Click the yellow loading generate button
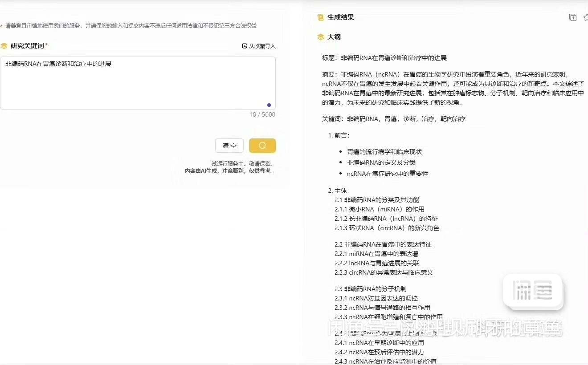 coord(262,146)
